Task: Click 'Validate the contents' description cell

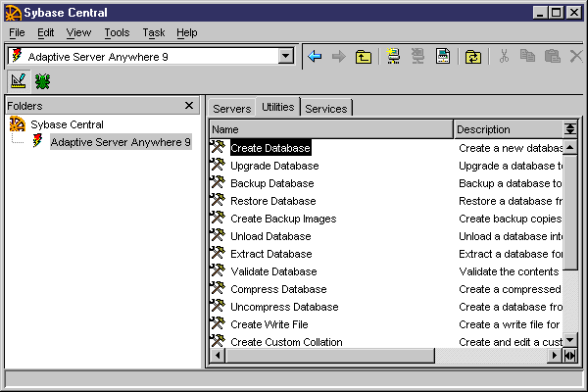Action: (509, 271)
